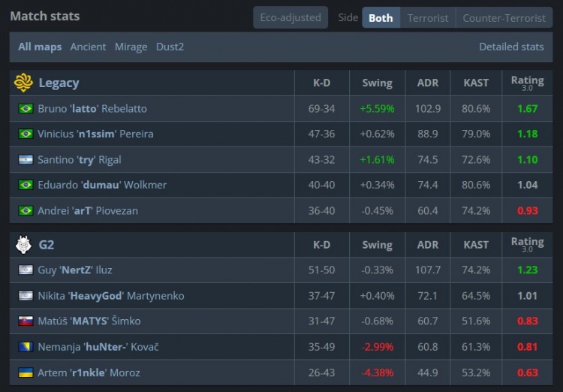The width and height of the screenshot is (563, 392).
Task: Click latto's 1.67 rating value
Action: pos(528,108)
